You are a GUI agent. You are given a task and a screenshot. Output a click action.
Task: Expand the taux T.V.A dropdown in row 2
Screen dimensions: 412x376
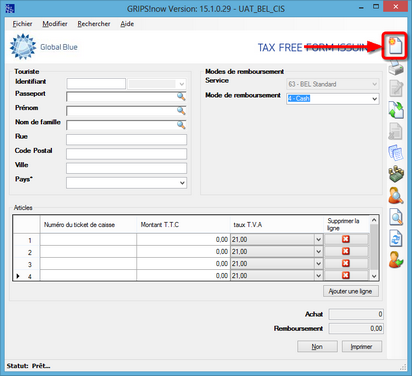[x=319, y=251]
